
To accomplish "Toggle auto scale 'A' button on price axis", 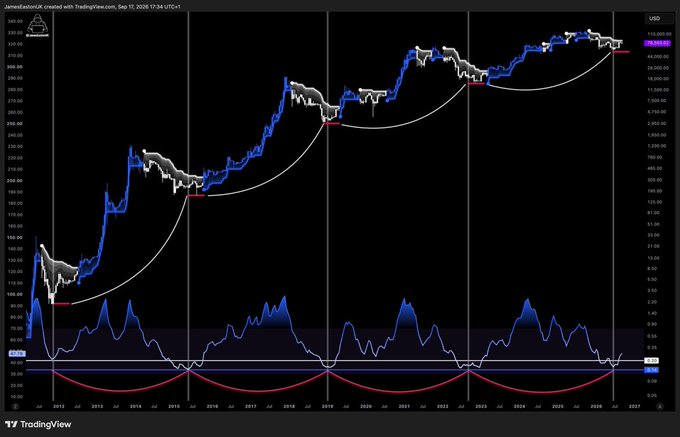I will (x=660, y=407).
